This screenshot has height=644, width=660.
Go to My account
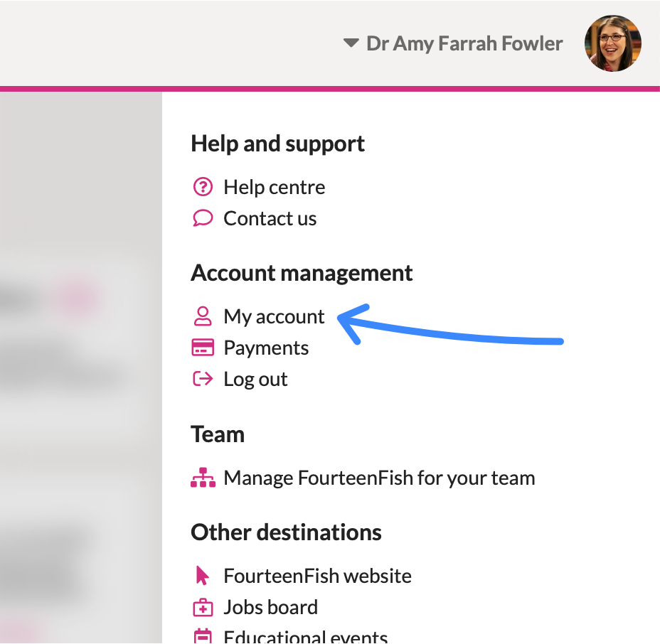point(274,317)
